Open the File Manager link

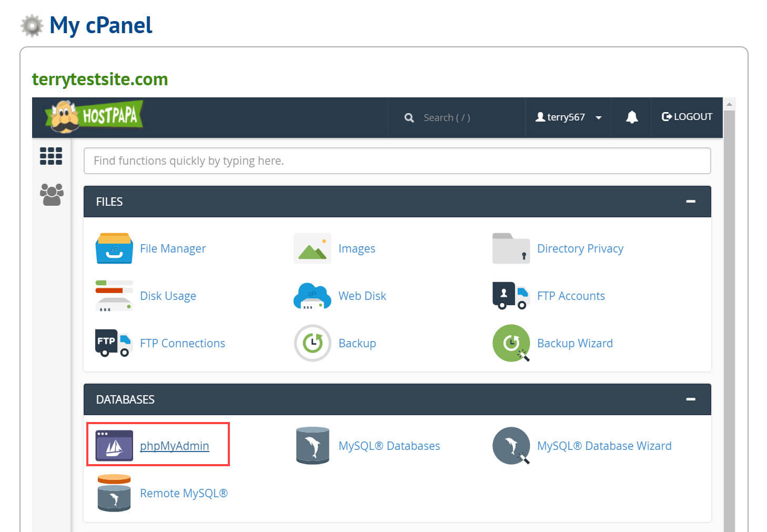point(173,248)
